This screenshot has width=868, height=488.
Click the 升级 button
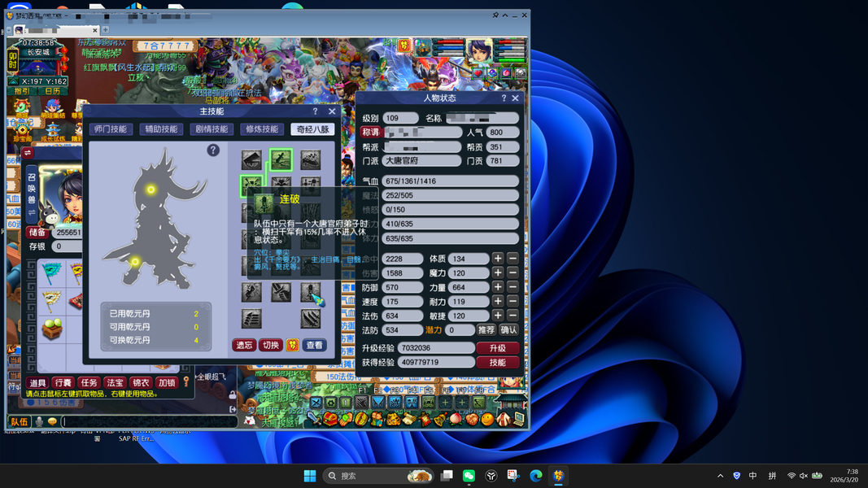tap(498, 348)
